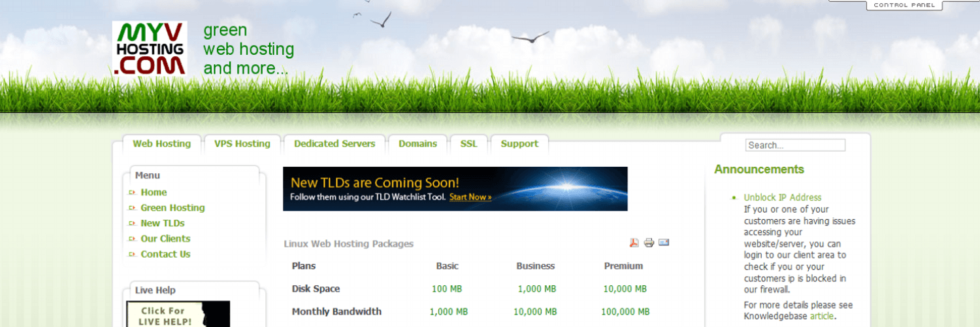Select the 1,000 MB Business disk value
Viewport: 980px width, 327px height.
tap(537, 289)
